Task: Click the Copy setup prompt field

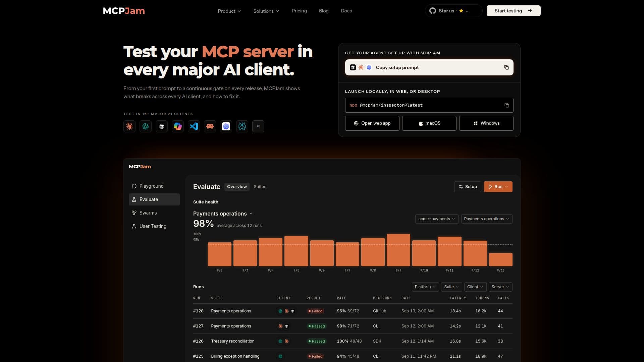Action: coord(429,67)
